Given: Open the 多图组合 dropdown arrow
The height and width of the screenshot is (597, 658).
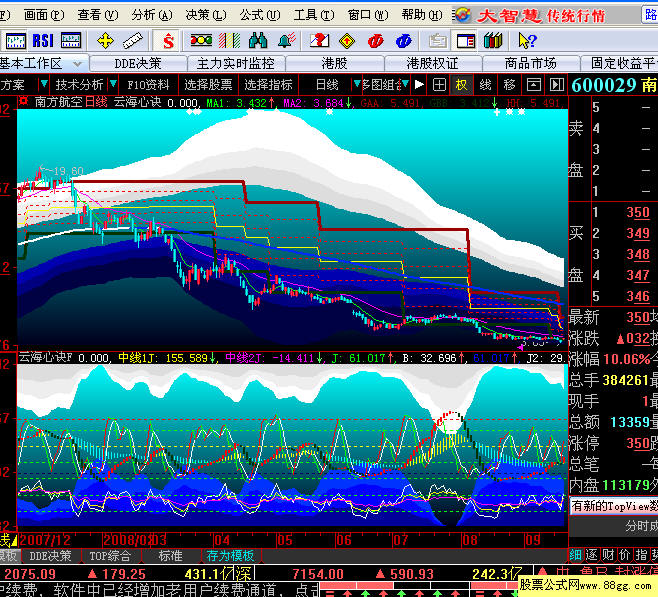Looking at the screenshot, I should (405, 84).
